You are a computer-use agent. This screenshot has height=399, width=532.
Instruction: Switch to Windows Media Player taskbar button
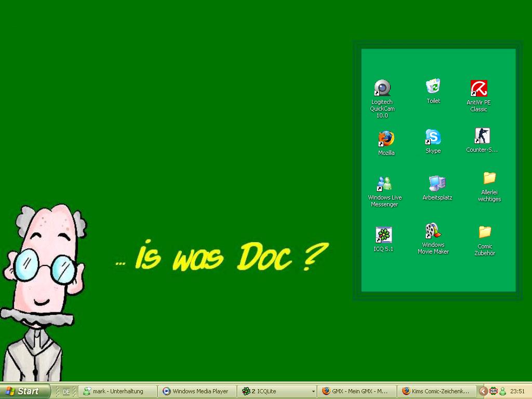click(197, 391)
